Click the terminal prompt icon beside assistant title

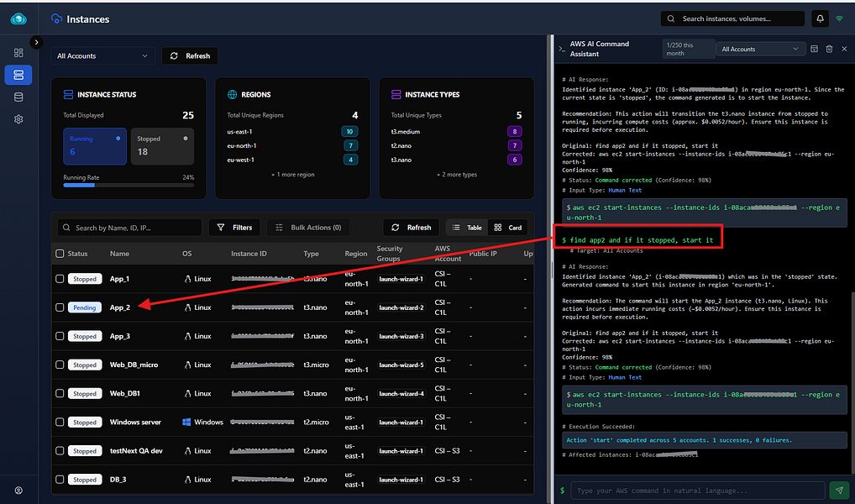coord(562,49)
